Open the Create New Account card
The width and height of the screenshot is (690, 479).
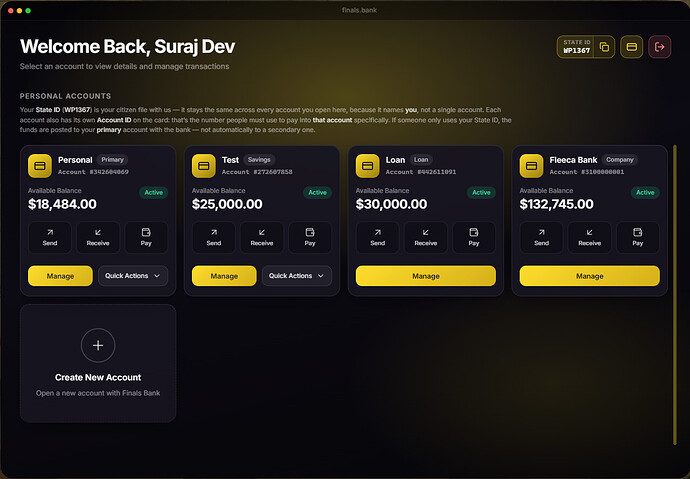pyautogui.click(x=98, y=363)
